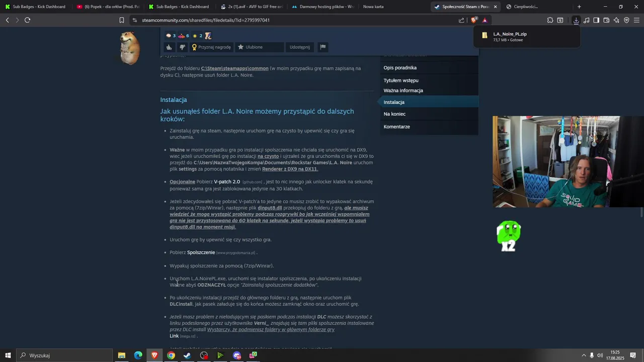Jump to Na koniec section
This screenshot has height=362, width=644.
(x=394, y=114)
